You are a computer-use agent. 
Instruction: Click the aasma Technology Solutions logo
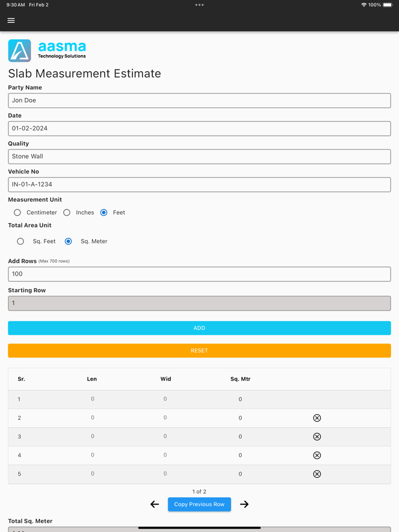point(46,50)
